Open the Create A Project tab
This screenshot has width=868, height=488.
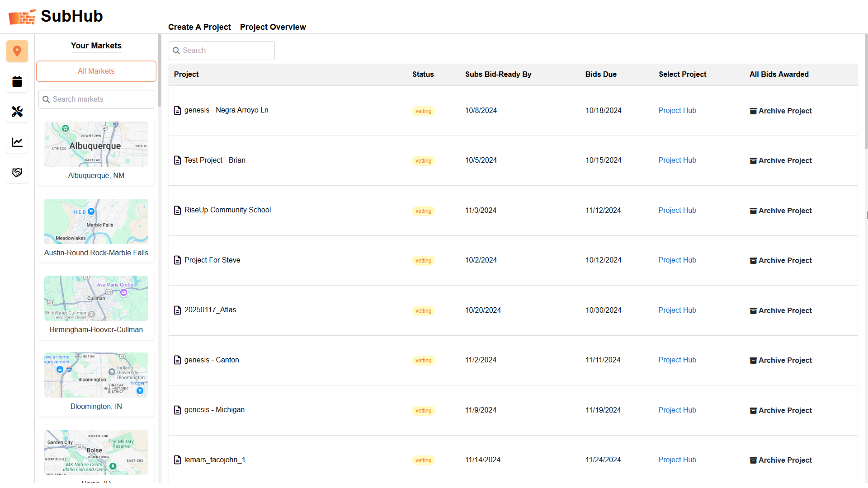(x=199, y=27)
